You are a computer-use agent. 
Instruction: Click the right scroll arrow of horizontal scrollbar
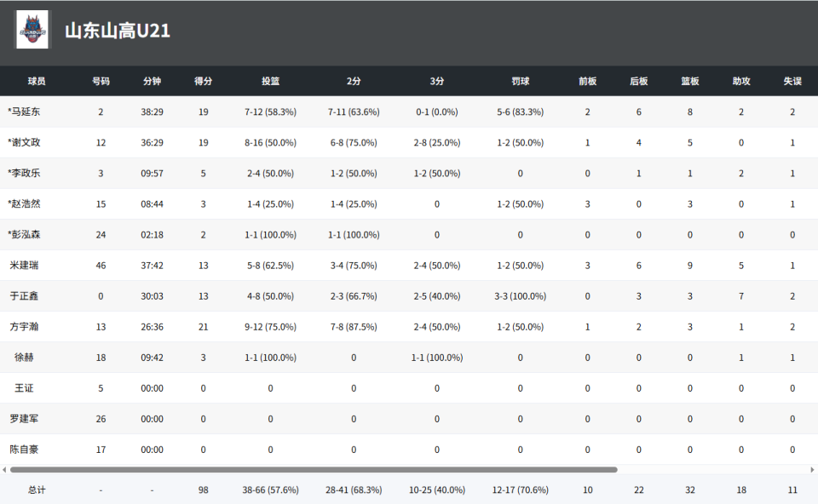coord(812,470)
